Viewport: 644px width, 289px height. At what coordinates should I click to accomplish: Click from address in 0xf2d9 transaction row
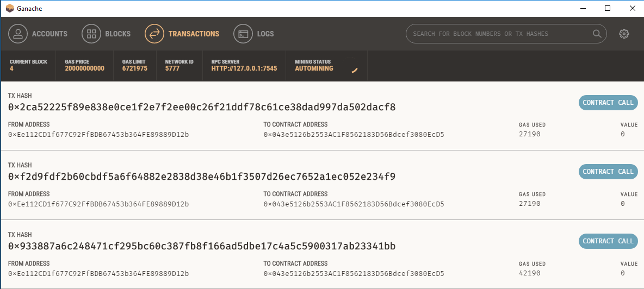(98, 204)
